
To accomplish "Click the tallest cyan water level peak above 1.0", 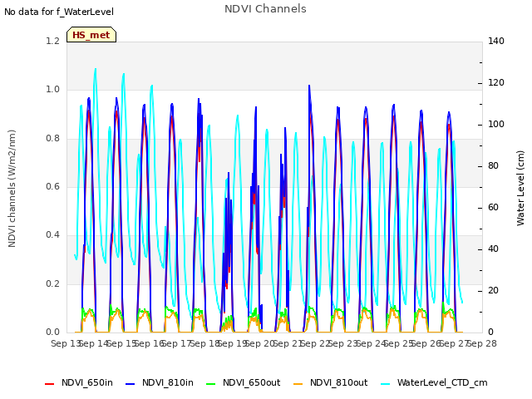I will tap(96, 69).
